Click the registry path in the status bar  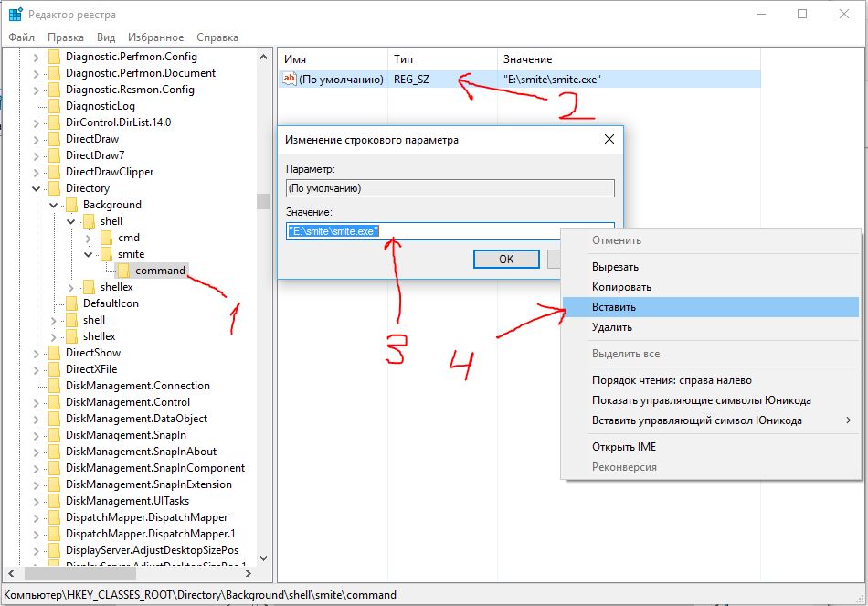pos(200,595)
